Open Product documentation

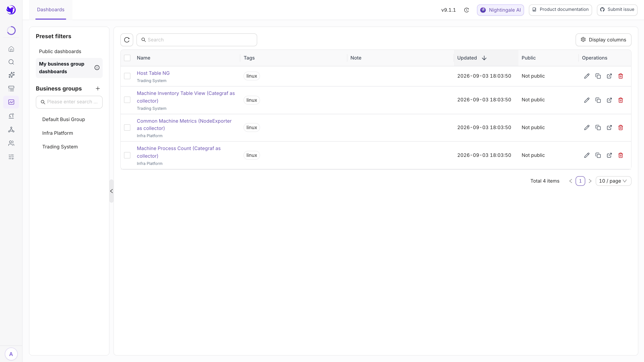click(560, 10)
